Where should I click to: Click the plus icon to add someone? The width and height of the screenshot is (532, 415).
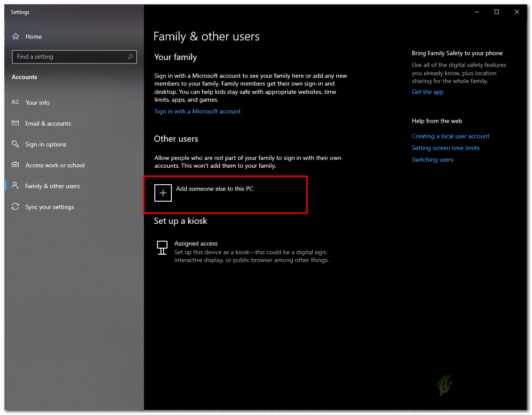pyautogui.click(x=163, y=193)
